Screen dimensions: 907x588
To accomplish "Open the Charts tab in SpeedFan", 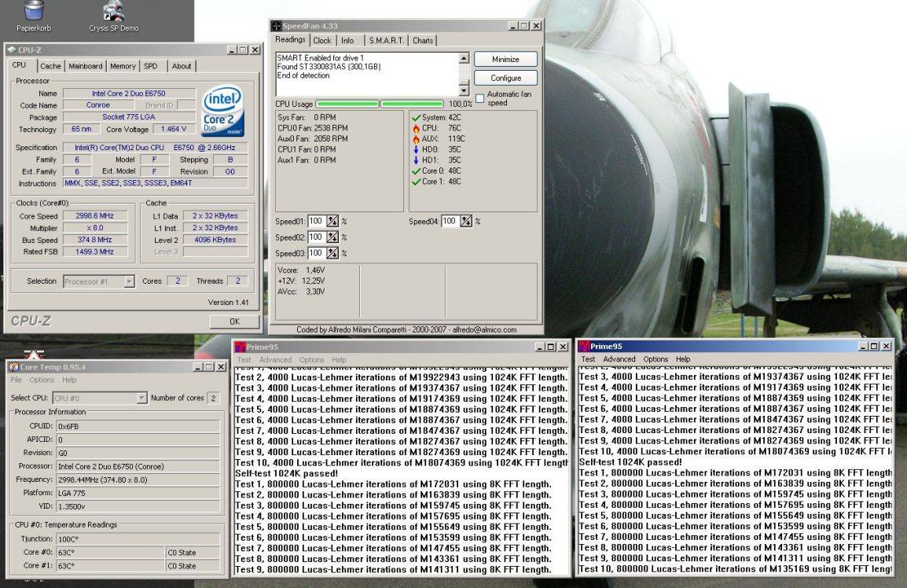I will [423, 41].
